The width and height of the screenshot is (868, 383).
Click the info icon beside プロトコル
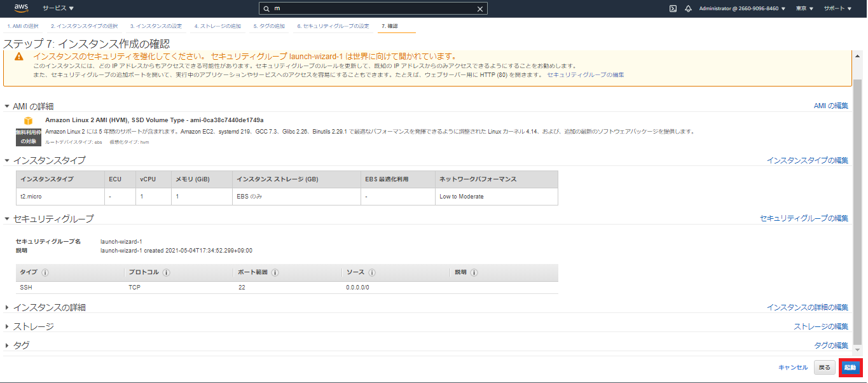coord(166,272)
